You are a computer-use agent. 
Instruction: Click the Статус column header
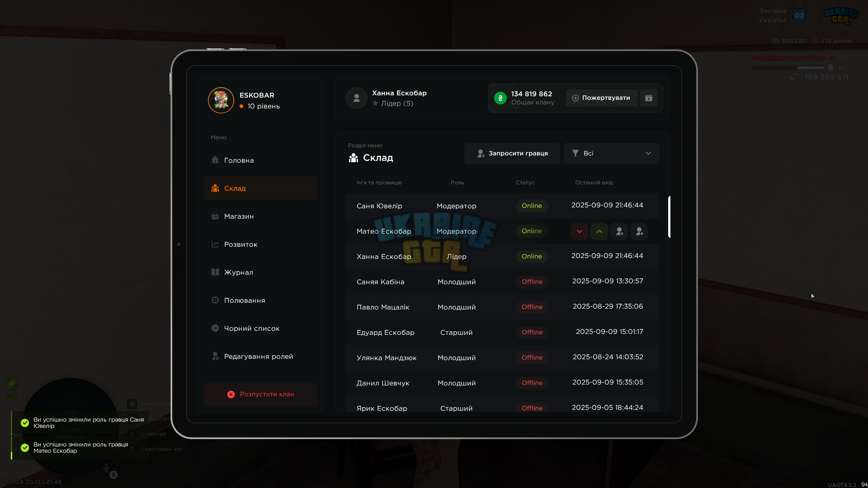coord(525,183)
